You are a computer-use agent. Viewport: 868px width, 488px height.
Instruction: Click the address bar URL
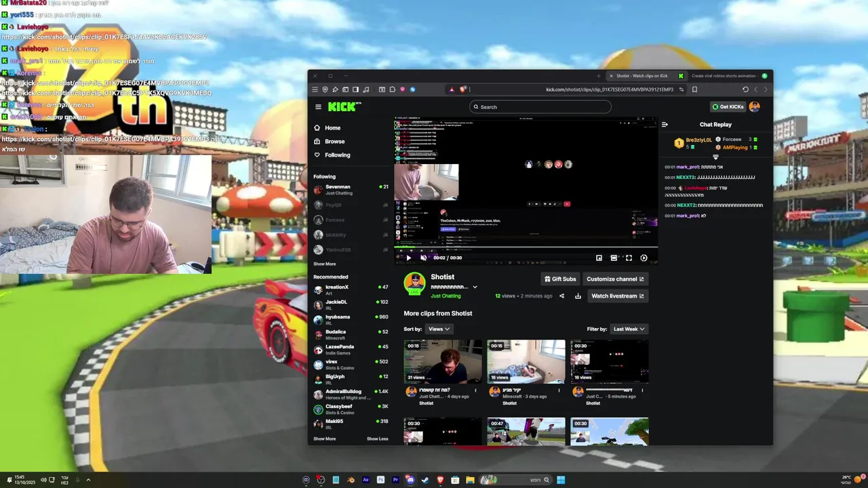point(610,89)
